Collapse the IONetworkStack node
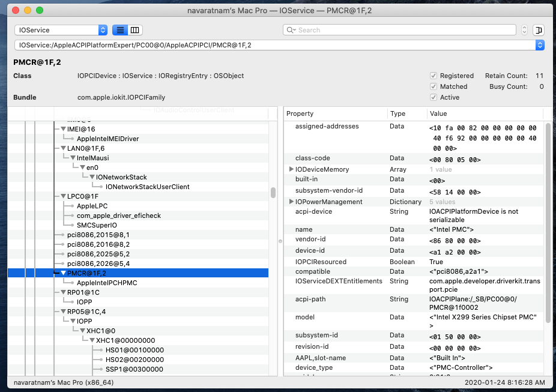556x392 pixels. pos(92,177)
